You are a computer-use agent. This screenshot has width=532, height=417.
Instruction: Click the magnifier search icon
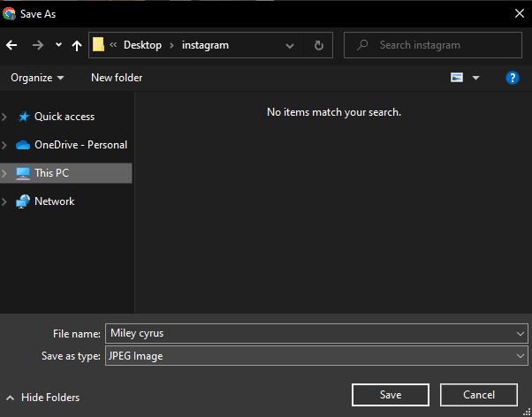click(x=362, y=45)
